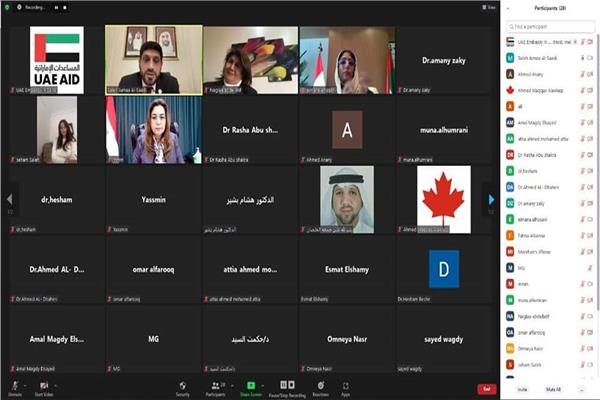Click the muted mic icon for Amal Magdy Elsayed
The height and width of the screenshot is (400, 600).
[x=583, y=122]
